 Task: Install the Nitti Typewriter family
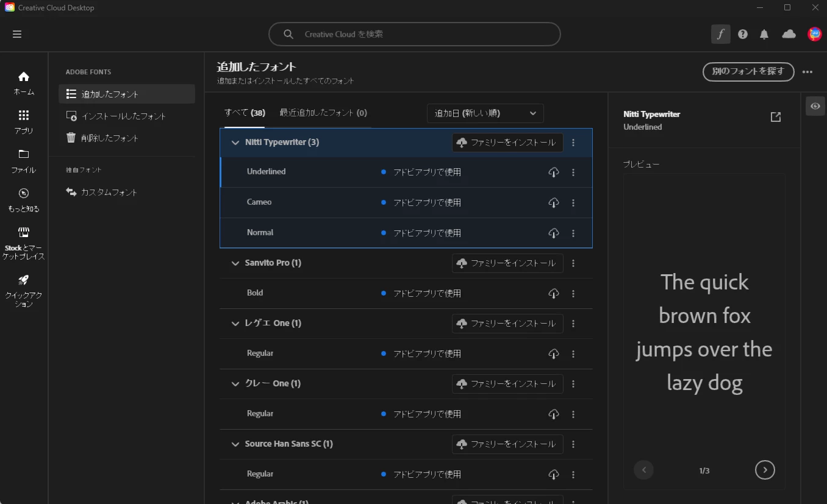pos(507,143)
